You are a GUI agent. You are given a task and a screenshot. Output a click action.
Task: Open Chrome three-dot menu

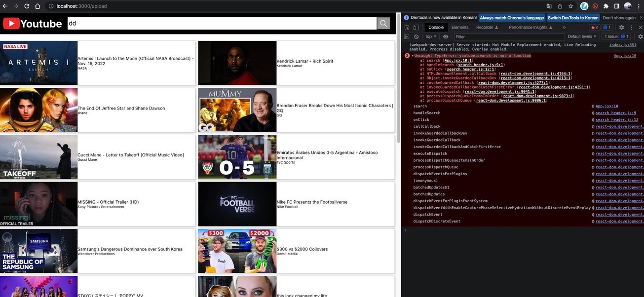639,6
